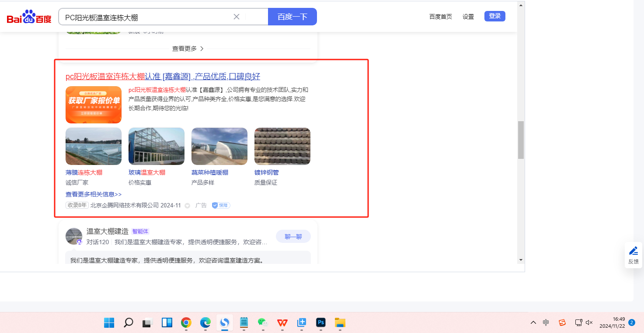This screenshot has height=333, width=644.
Task: Open Photoshop from the taskbar
Action: [321, 322]
